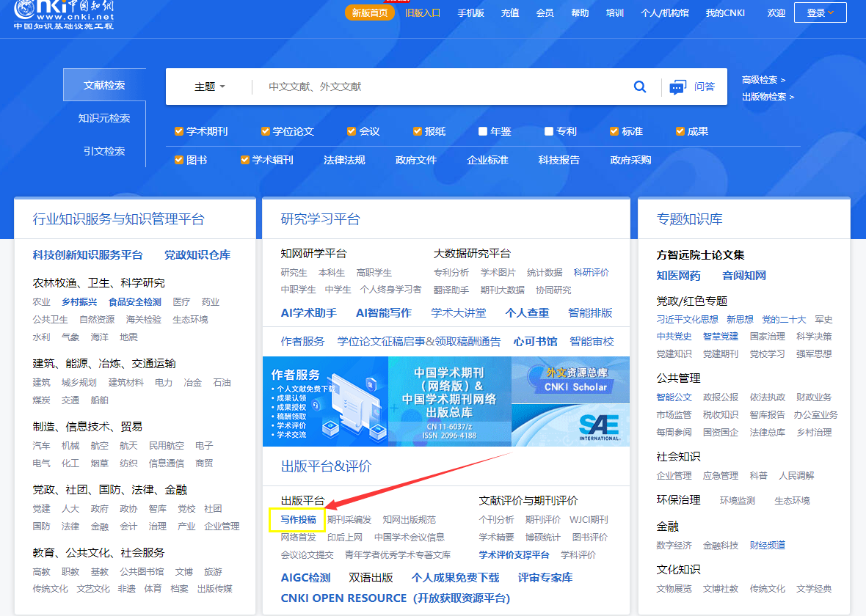The width and height of the screenshot is (866, 616).
Task: Open the 党政知识仓库 link
Action: tap(197, 255)
